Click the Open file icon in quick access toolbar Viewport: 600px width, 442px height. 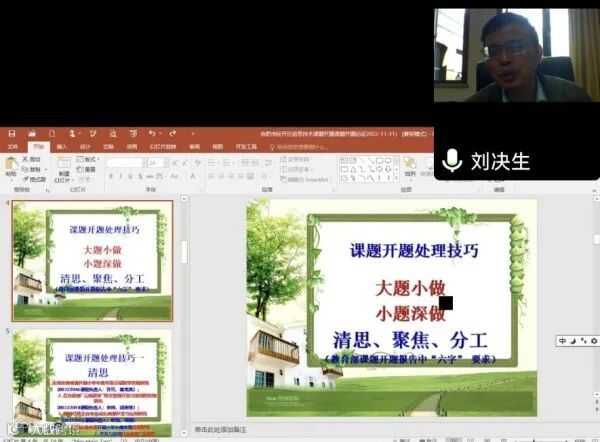(32, 134)
